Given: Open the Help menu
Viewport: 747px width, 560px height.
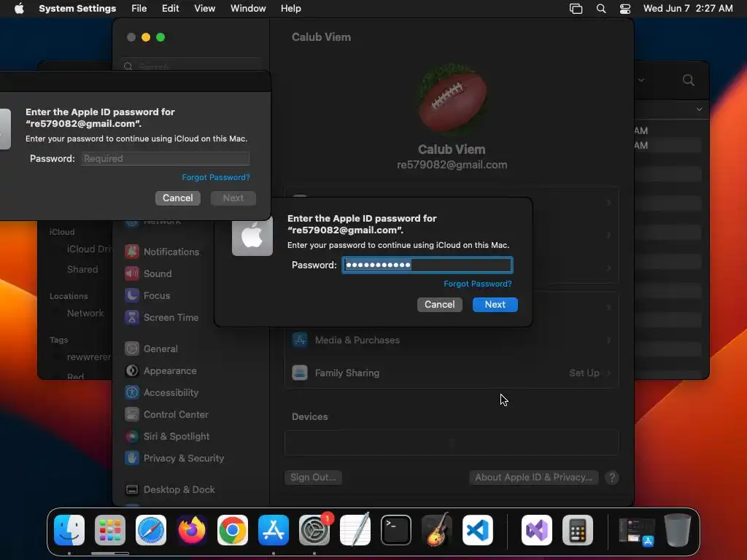Looking at the screenshot, I should point(290,9).
